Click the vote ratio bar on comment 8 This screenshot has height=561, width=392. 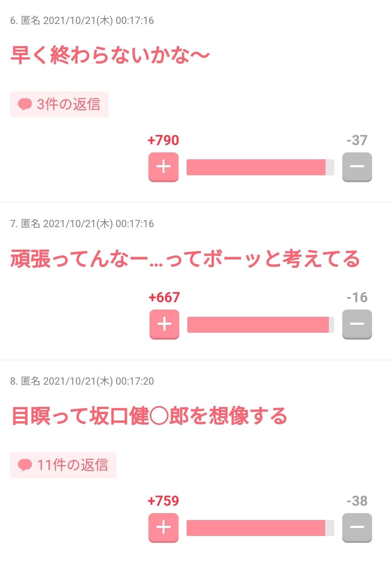[260, 528]
